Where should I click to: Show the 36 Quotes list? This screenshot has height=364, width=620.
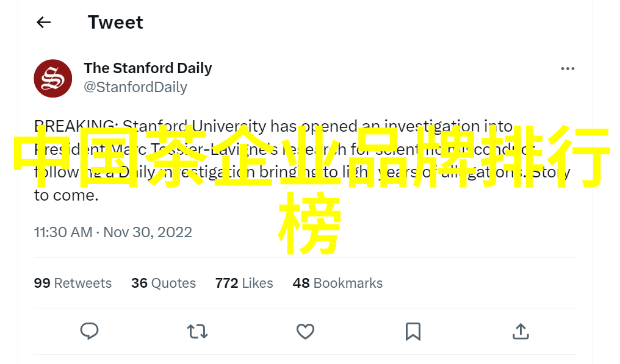click(163, 284)
